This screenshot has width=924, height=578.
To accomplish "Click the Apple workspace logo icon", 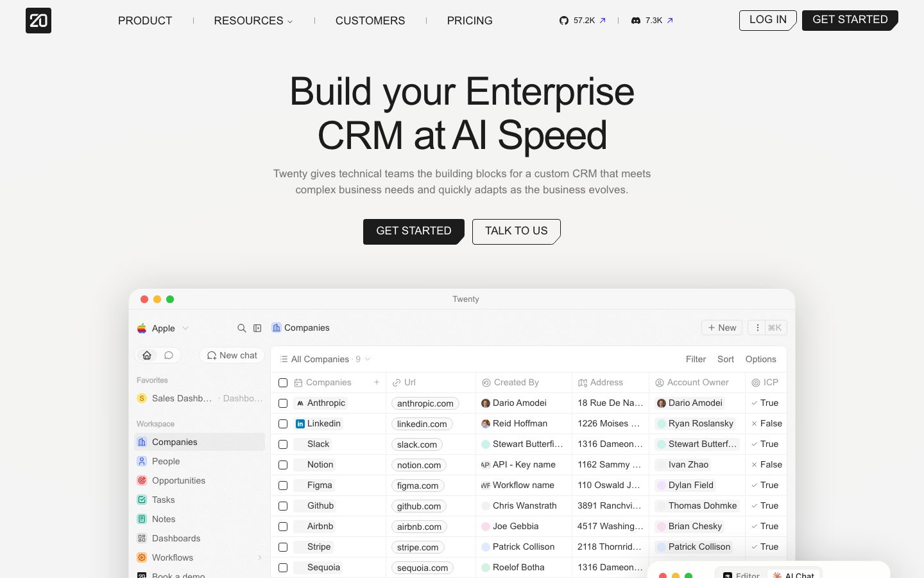I will [x=142, y=328].
